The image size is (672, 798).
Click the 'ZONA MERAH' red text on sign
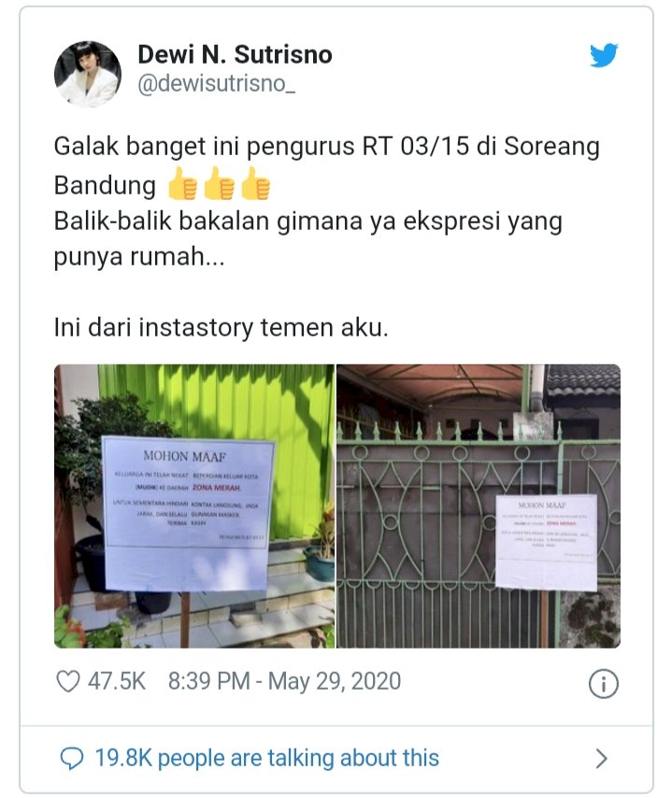(x=216, y=488)
